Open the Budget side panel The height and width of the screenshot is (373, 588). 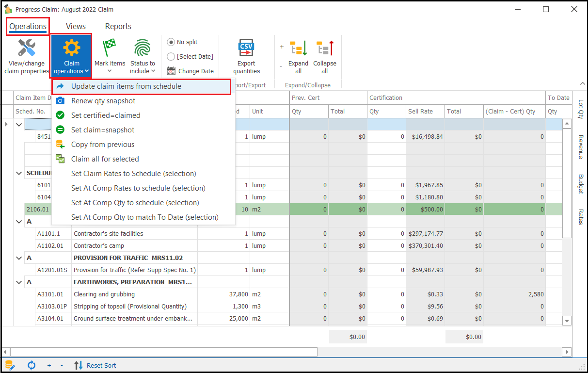[581, 184]
